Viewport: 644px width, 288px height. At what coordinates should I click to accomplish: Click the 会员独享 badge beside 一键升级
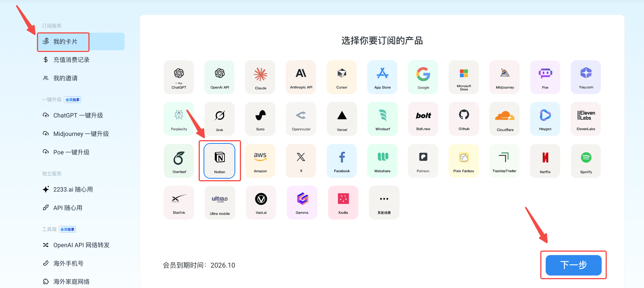tap(72, 100)
